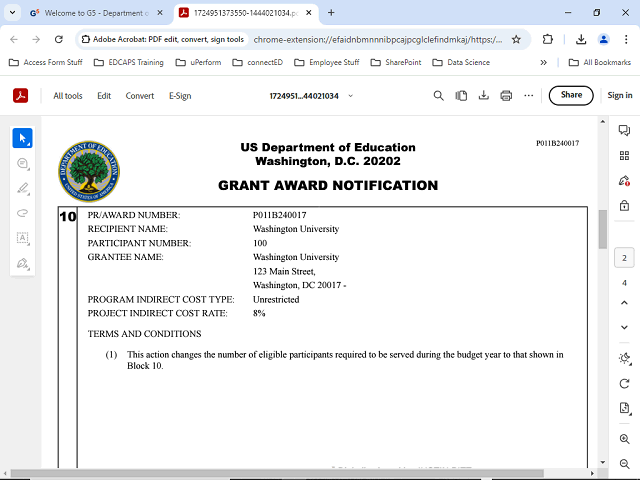
Task: Go to next page with down chevron
Action: point(624,327)
